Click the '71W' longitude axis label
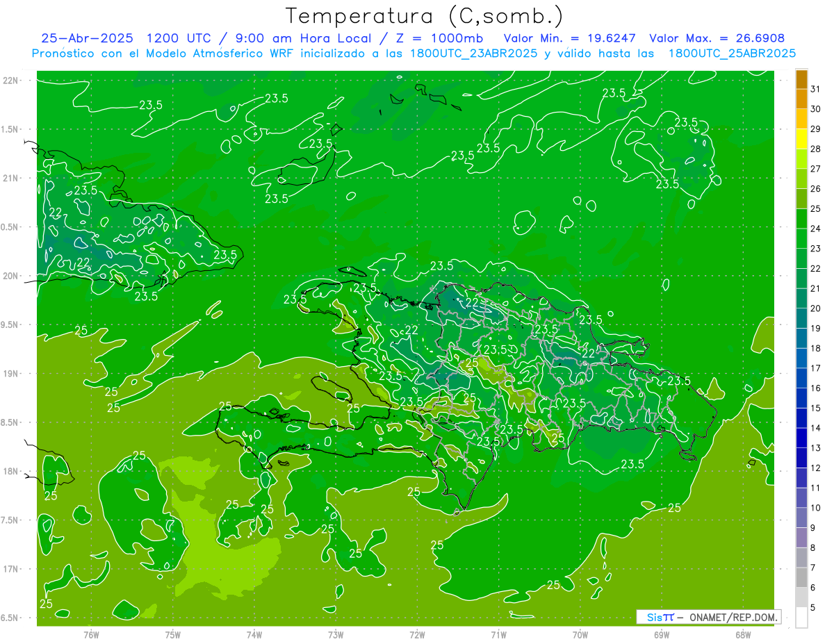 click(x=498, y=635)
